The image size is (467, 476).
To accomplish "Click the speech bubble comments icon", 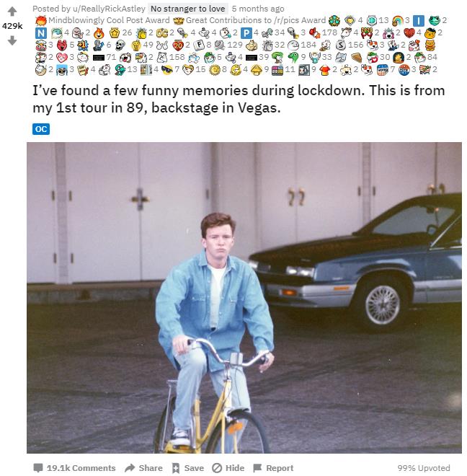I will 38,467.
